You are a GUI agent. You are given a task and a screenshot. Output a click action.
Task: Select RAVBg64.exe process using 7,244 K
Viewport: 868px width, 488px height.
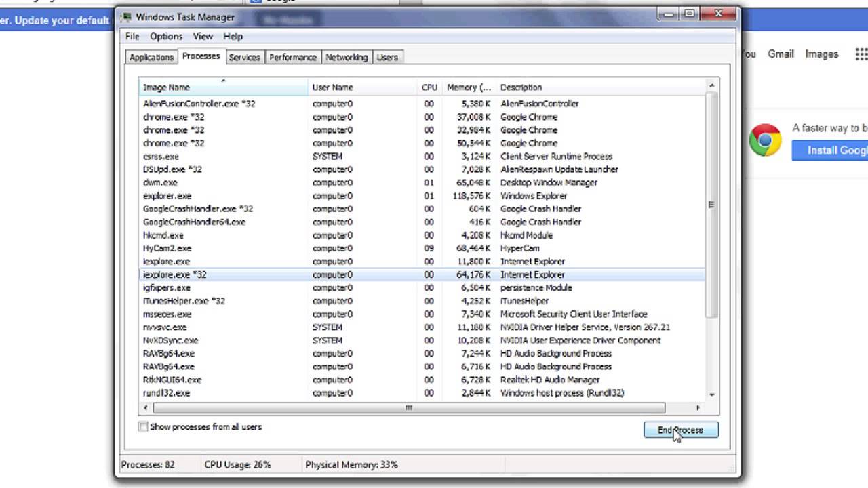point(422,353)
